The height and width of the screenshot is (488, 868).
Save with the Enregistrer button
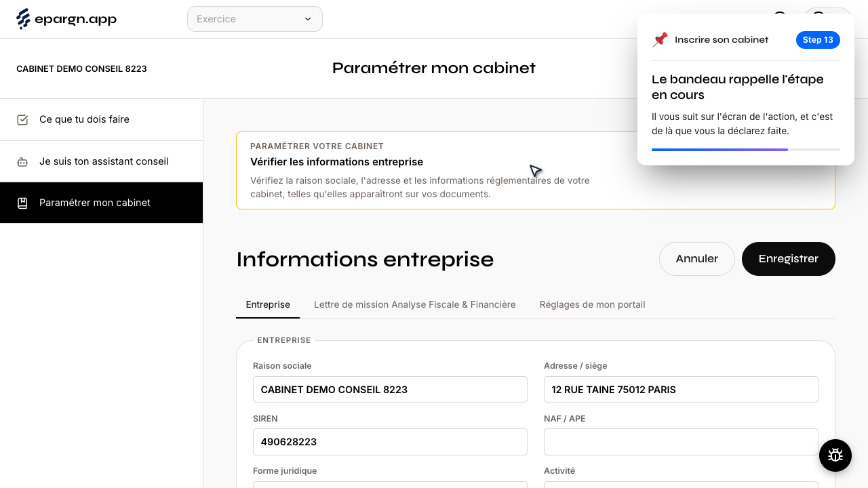tap(789, 259)
